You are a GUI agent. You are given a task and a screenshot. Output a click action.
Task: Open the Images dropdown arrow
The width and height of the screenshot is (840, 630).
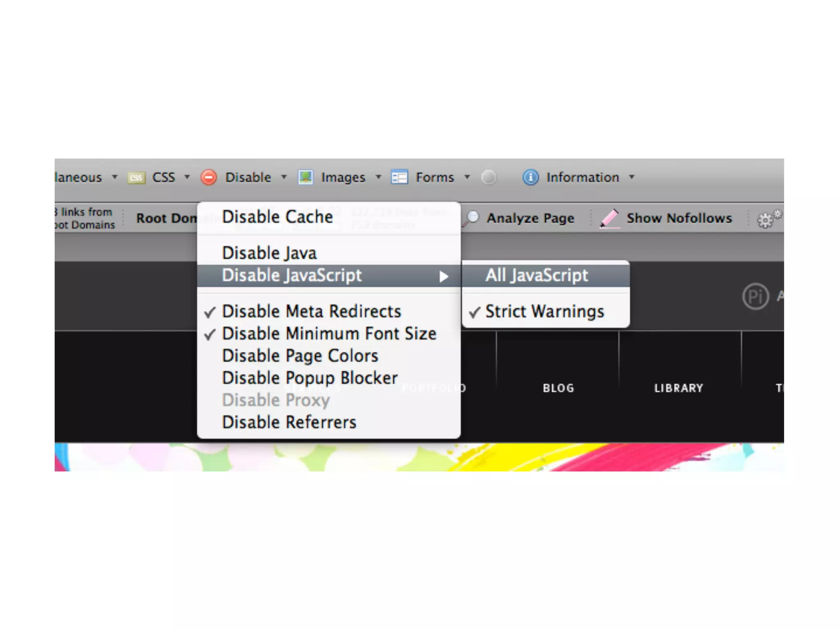click(379, 177)
